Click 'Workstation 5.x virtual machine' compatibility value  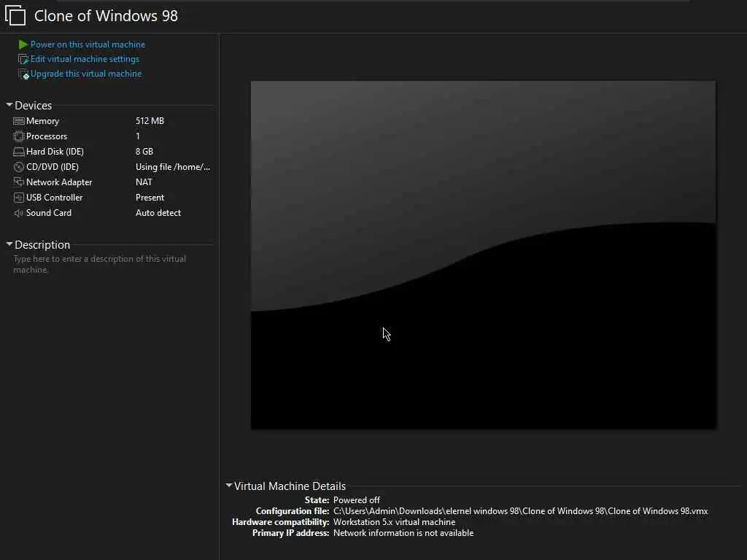click(394, 522)
